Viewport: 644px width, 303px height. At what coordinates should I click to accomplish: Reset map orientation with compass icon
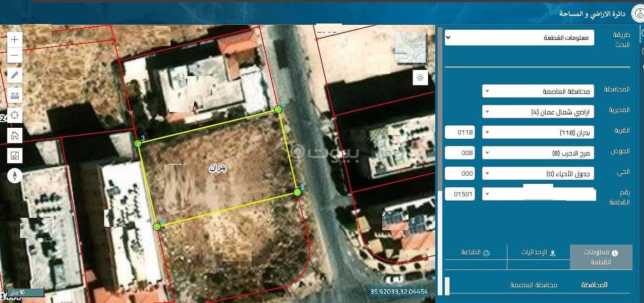(15, 176)
